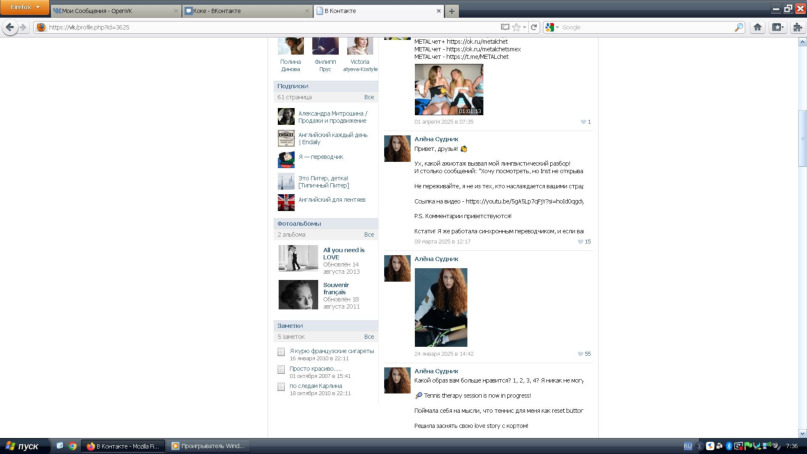Open the bookmarks menu toolbar button
Viewport: 807px width, 454px height.
click(777, 27)
